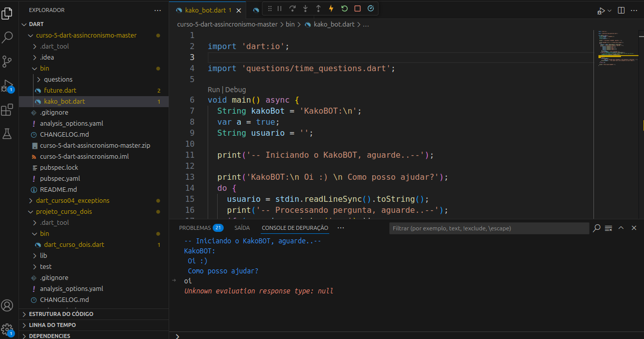644x339 pixels.
Task: Maximize the panel with chevron up
Action: [621, 228]
